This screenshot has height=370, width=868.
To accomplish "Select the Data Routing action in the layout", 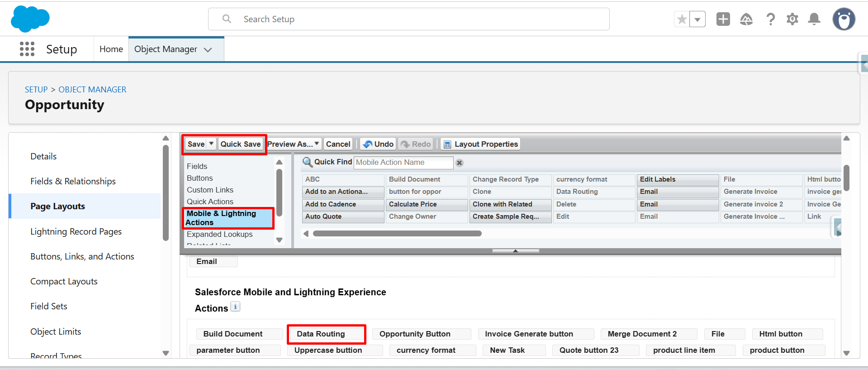I will point(326,334).
